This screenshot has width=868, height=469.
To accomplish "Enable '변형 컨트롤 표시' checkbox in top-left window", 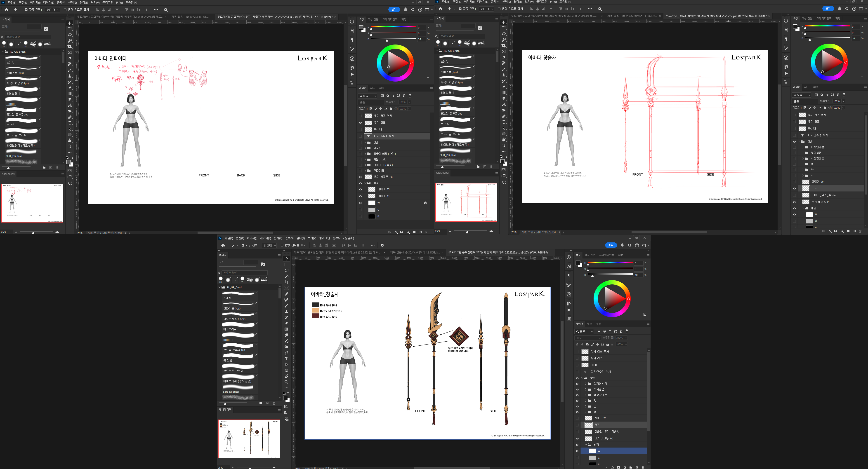I will pyautogui.click(x=65, y=10).
